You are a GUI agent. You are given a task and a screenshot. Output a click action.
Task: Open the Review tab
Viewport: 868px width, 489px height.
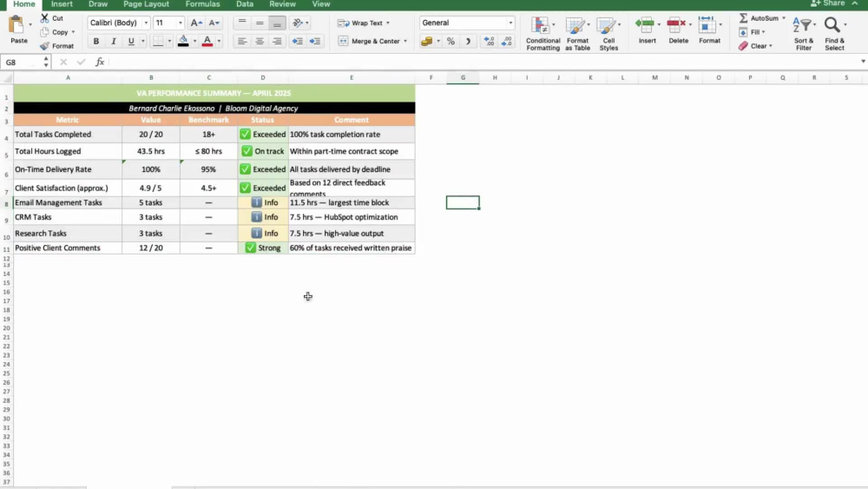(x=282, y=3)
